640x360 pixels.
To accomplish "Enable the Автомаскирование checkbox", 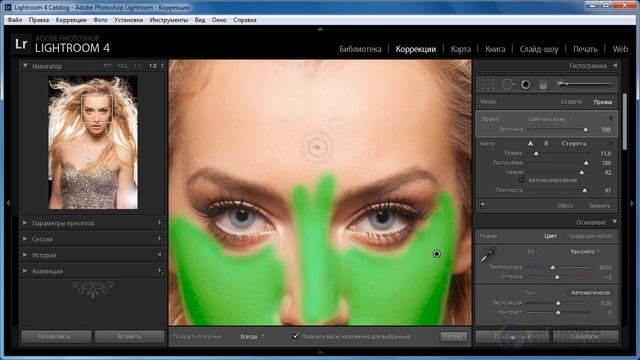I will tap(521, 180).
